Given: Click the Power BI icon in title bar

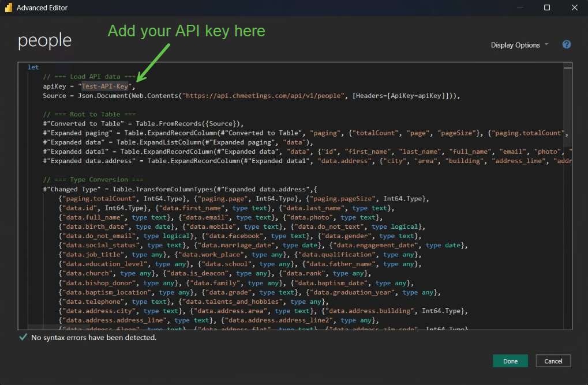Looking at the screenshot, I should point(8,8).
